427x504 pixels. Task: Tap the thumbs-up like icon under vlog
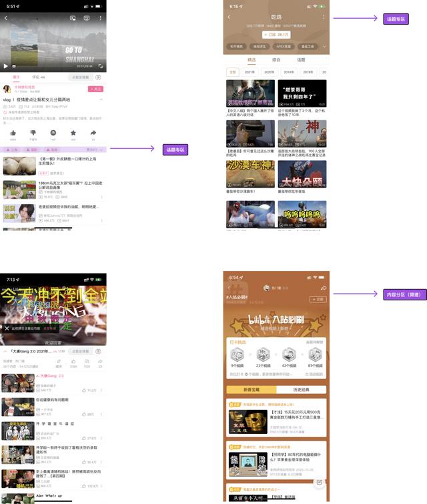[x=13, y=134]
